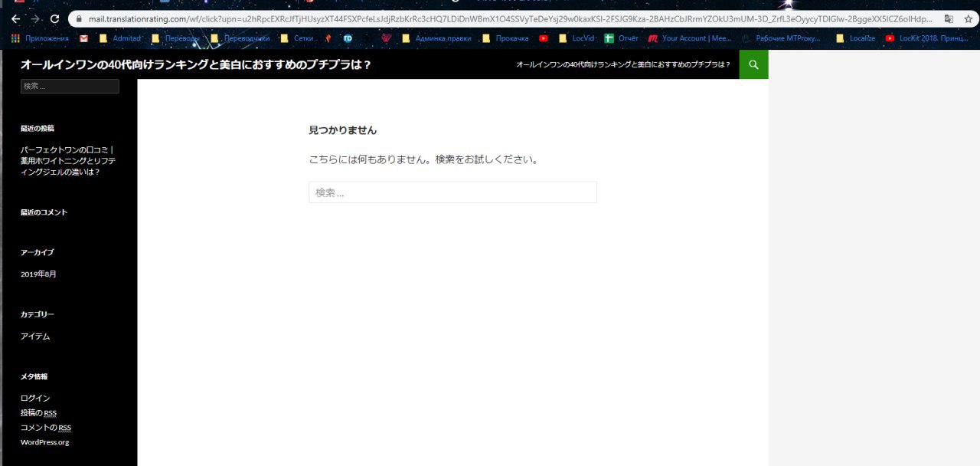Click the blue round TD bookmark icon
The width and height of the screenshot is (980, 466).
click(x=348, y=38)
